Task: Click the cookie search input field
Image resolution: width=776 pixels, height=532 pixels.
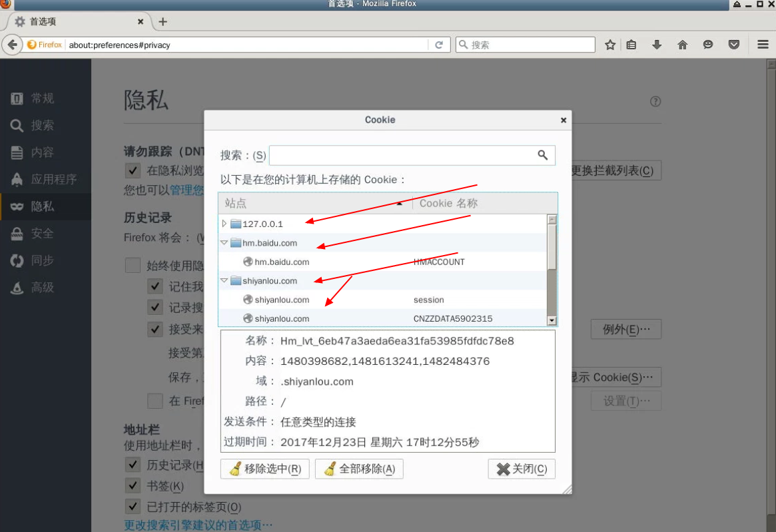Action: pos(412,155)
